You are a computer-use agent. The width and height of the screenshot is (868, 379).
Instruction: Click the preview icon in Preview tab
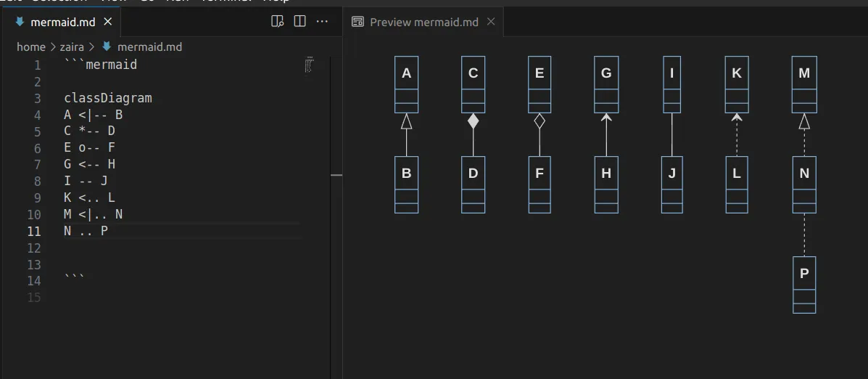pos(357,22)
